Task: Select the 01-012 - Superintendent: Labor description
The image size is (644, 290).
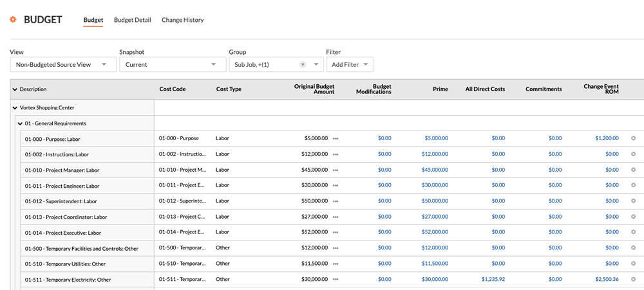Action: [61, 201]
